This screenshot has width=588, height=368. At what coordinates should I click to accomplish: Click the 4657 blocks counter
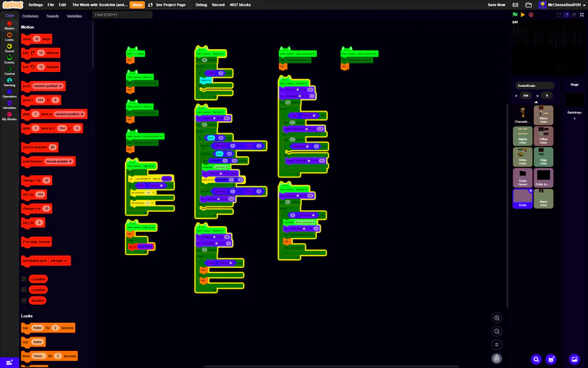(x=240, y=5)
